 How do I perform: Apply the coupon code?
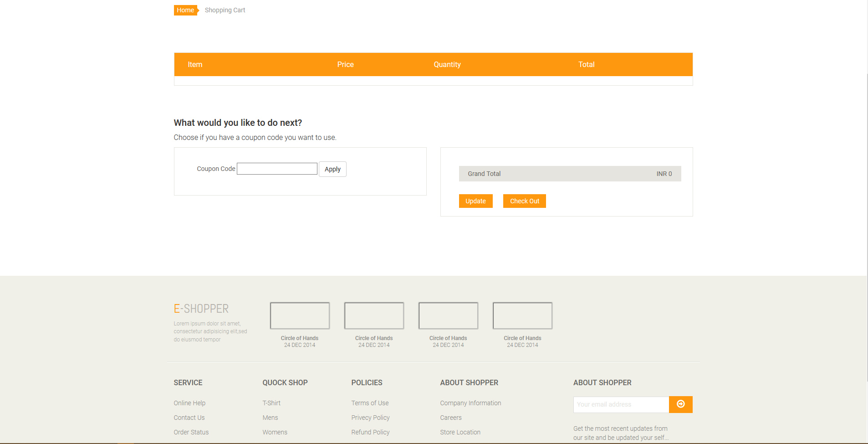[332, 169]
